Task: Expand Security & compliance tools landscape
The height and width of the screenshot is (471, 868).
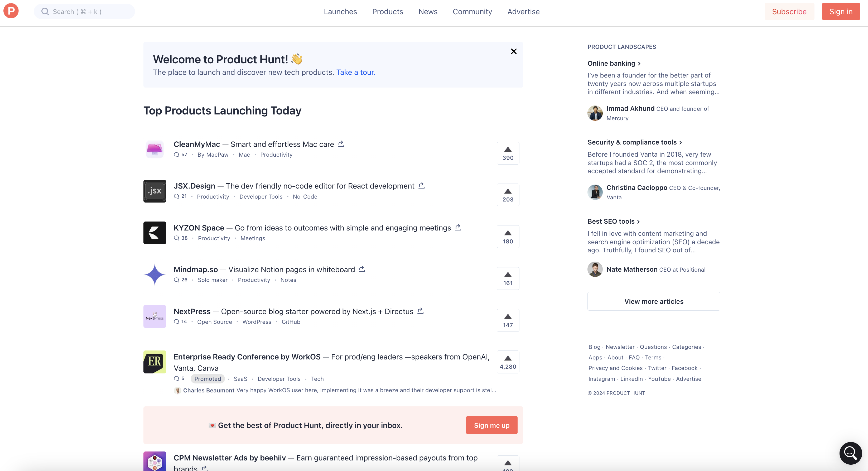Action: [635, 142]
